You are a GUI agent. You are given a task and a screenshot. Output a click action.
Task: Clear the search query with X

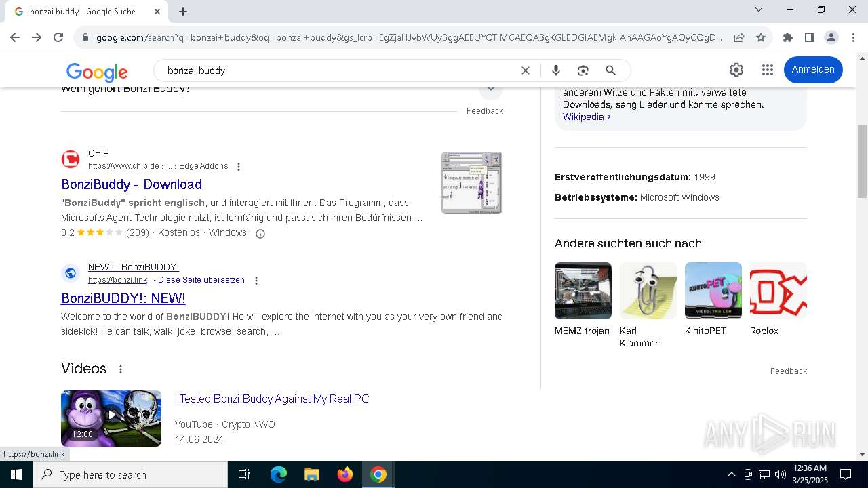tap(526, 70)
